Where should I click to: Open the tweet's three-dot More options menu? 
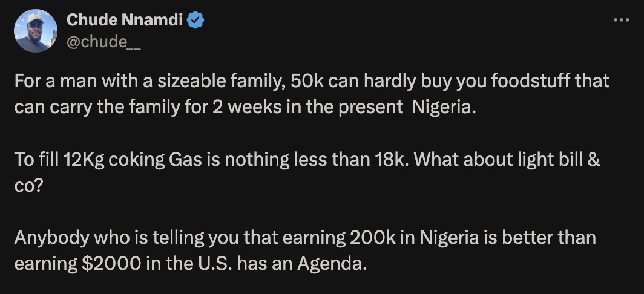pos(621,20)
